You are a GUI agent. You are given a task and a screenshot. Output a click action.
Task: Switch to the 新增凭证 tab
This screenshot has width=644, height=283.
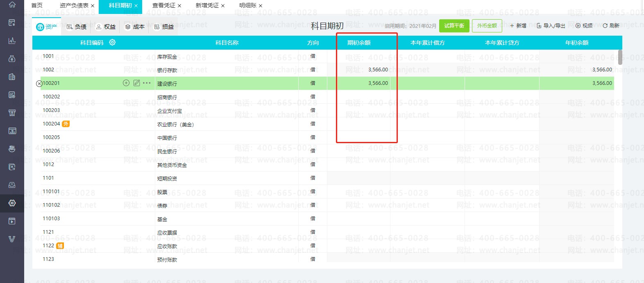tap(207, 5)
